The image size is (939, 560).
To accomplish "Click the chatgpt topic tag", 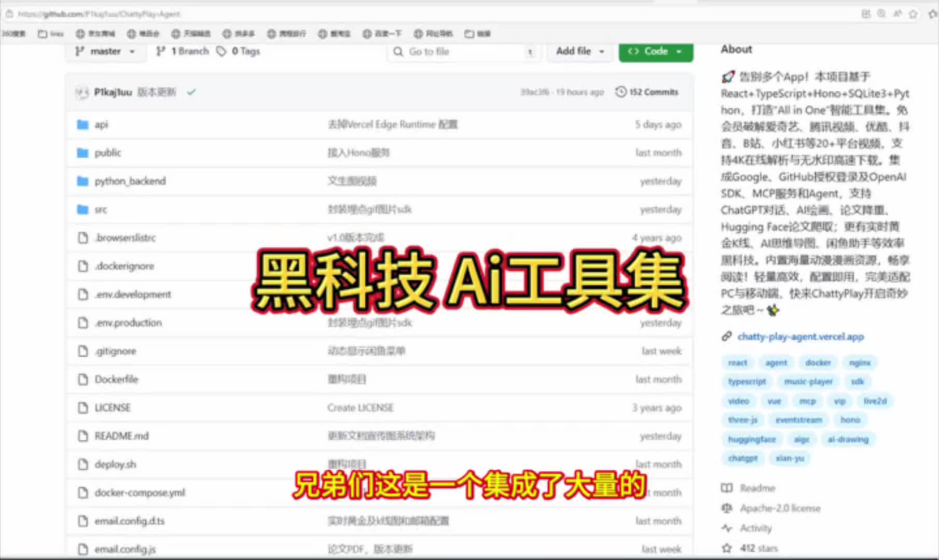I will 743,458.
